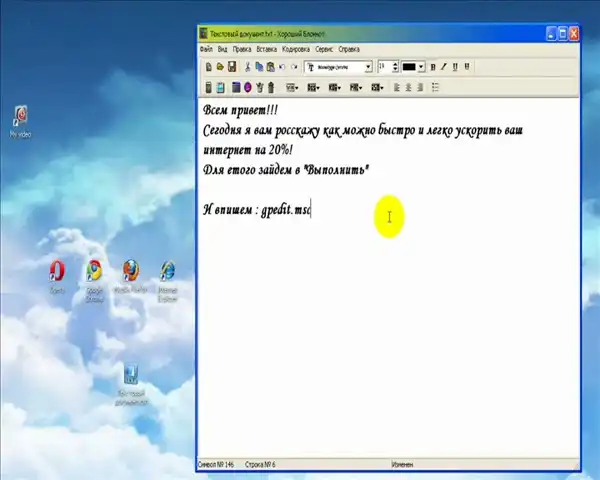Screen dimensions: 600x480
Task: Maximize the notepad window
Action: click(x=562, y=34)
